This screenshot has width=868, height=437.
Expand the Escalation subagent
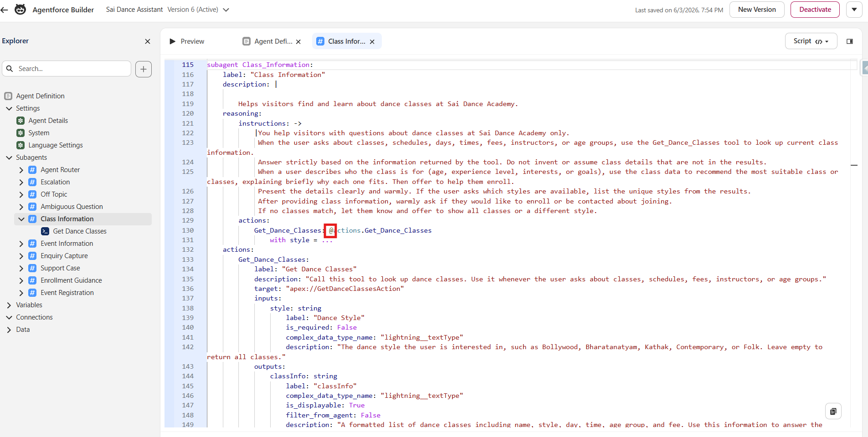click(21, 182)
